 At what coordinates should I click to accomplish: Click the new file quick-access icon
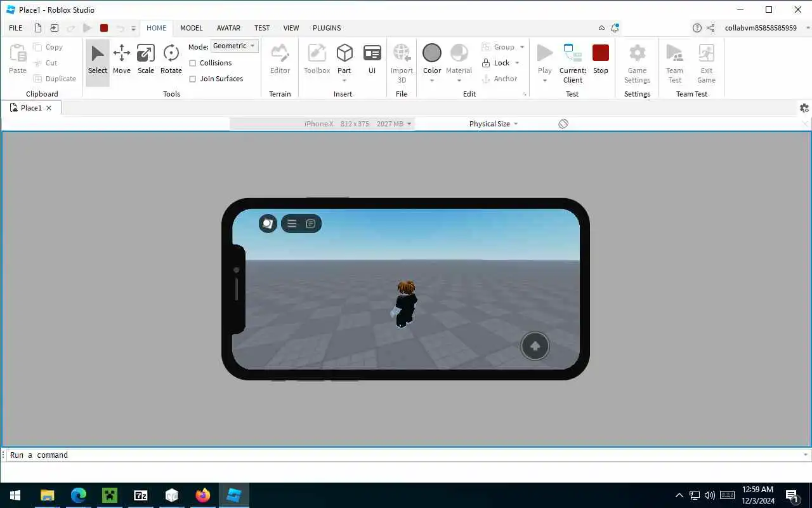[x=38, y=28]
